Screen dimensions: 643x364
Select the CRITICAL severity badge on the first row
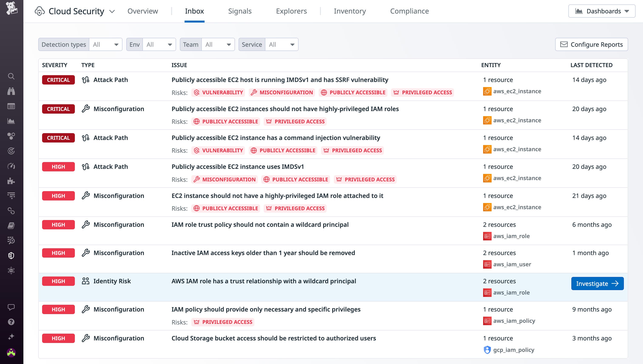pyautogui.click(x=58, y=80)
